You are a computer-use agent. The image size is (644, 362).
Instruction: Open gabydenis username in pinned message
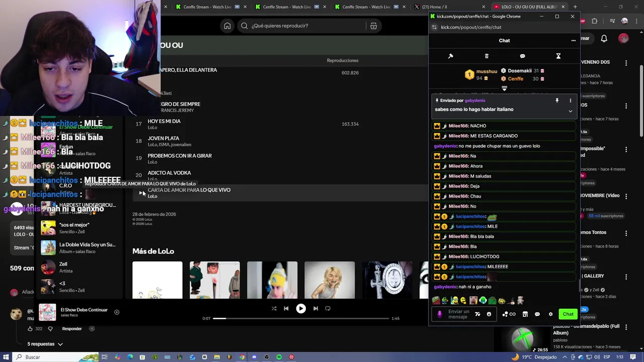475,101
